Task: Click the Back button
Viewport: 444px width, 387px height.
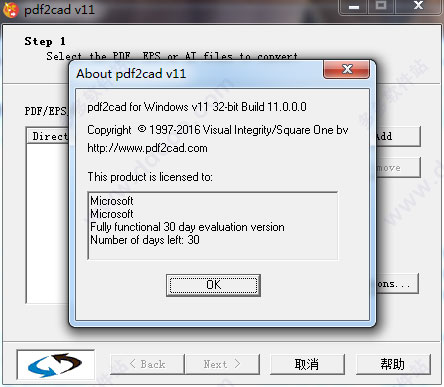Action: [x=147, y=364]
